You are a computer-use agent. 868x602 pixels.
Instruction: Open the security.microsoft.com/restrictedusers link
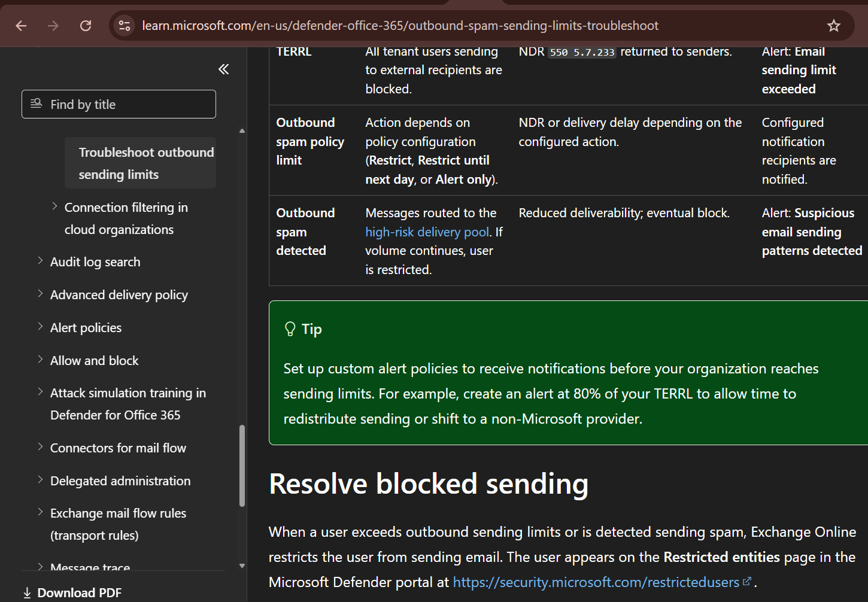click(x=596, y=582)
